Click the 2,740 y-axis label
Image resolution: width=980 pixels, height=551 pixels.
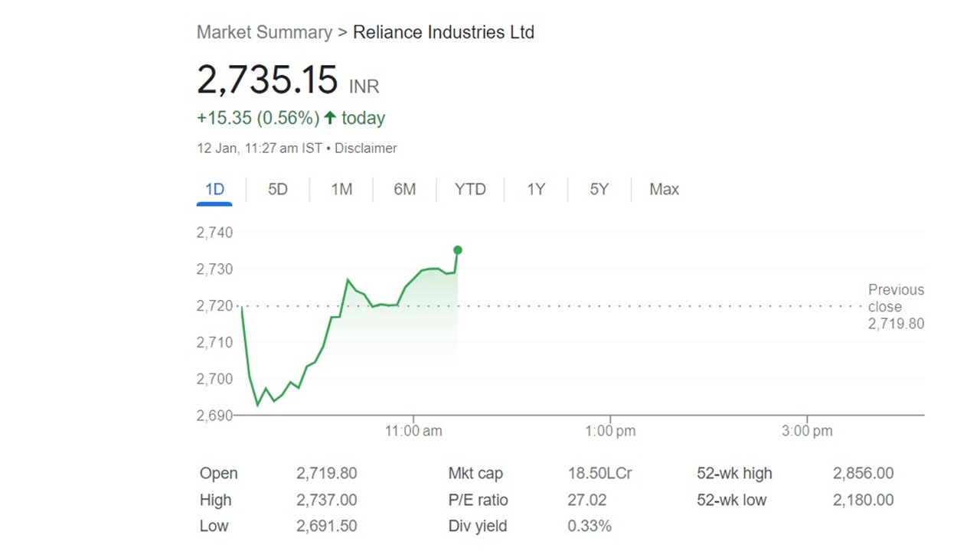tap(214, 233)
